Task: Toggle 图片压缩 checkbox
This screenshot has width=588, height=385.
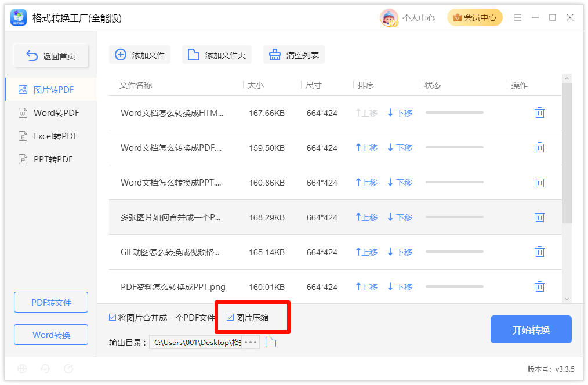Action: (x=230, y=318)
